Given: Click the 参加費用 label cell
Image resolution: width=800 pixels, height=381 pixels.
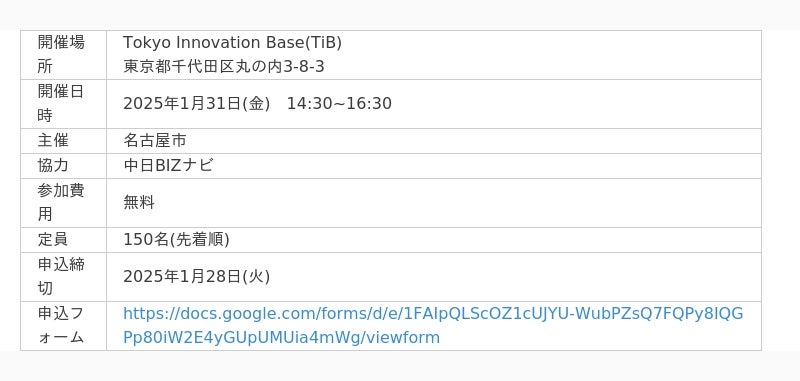Looking at the screenshot, I should (61, 202).
